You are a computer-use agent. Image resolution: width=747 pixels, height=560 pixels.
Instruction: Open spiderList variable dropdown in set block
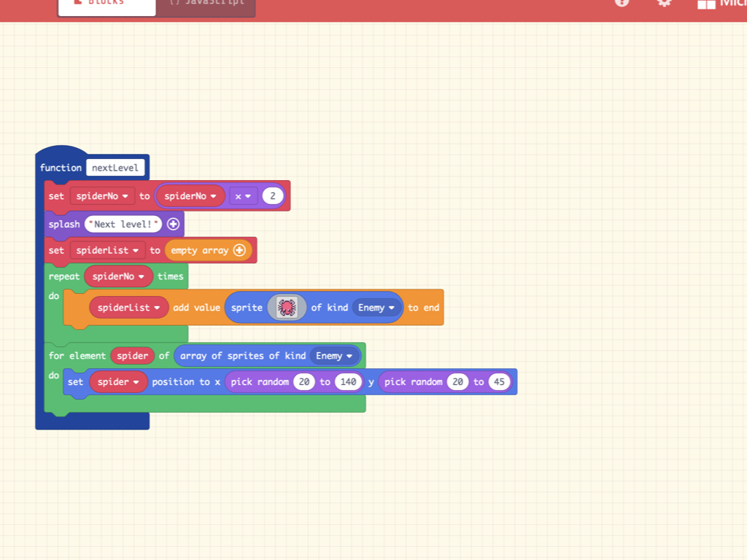[x=107, y=250]
